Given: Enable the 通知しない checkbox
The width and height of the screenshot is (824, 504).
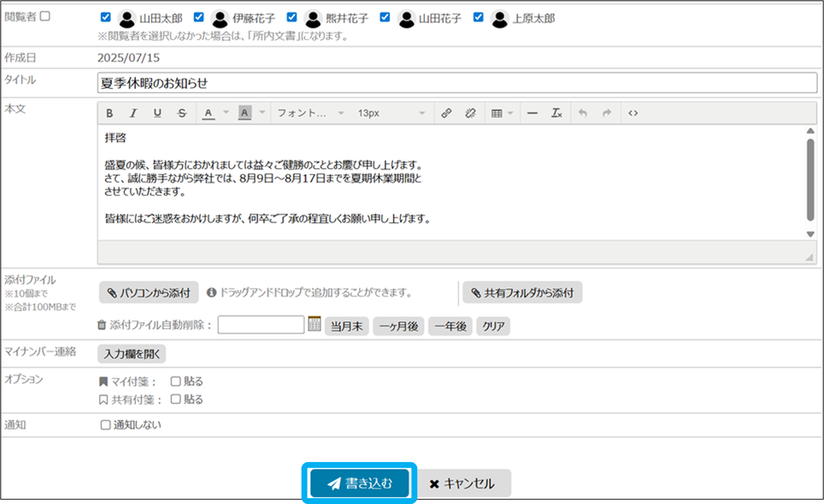Looking at the screenshot, I should click(x=106, y=425).
